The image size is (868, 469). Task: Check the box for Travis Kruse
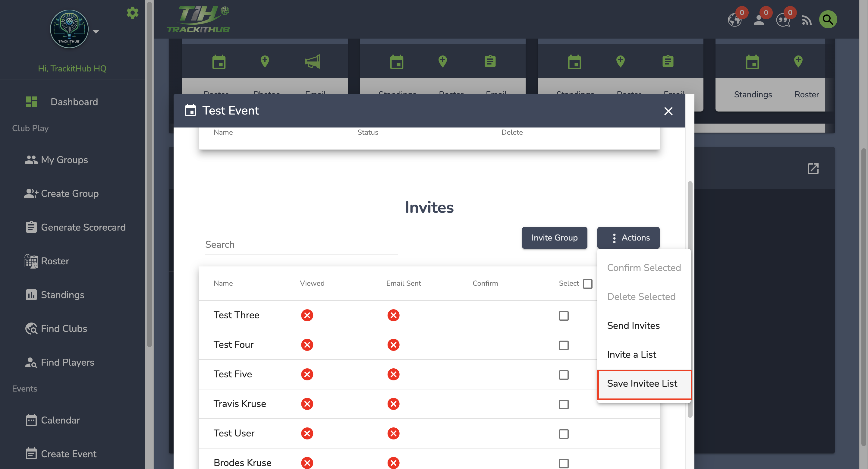[564, 404]
